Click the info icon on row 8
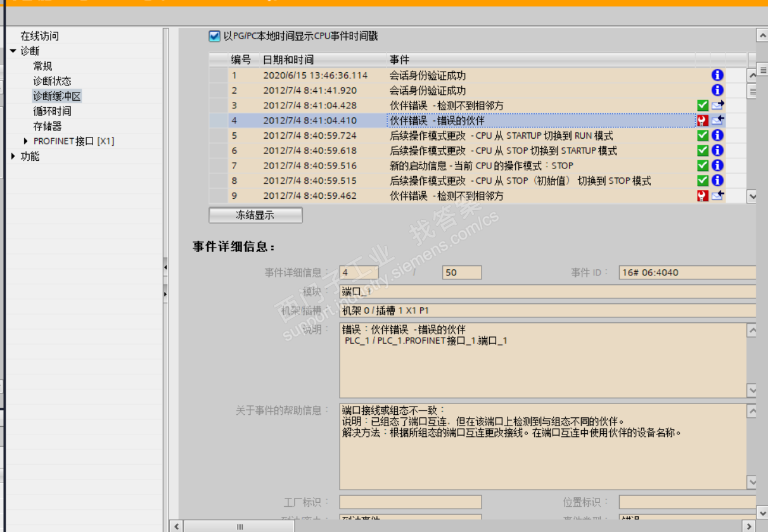This screenshot has height=532, width=768. tap(717, 180)
